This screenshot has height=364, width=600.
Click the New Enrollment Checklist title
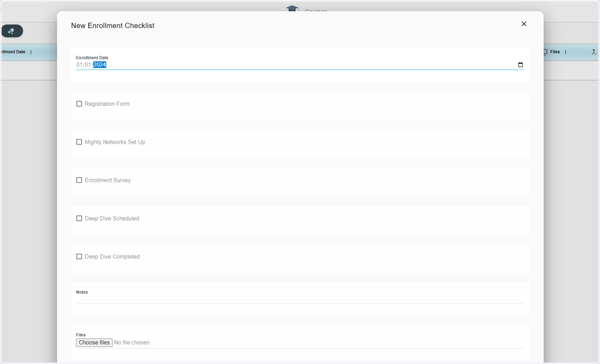(x=112, y=25)
